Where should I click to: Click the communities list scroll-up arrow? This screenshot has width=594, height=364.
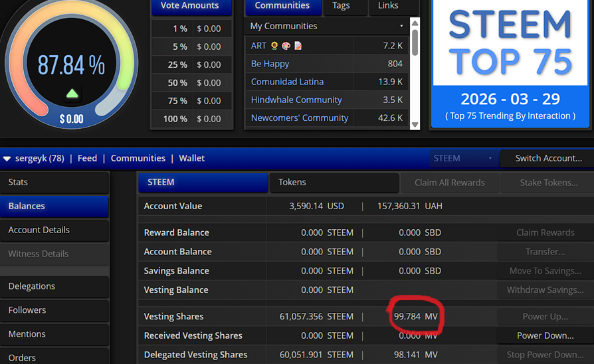pos(415,23)
